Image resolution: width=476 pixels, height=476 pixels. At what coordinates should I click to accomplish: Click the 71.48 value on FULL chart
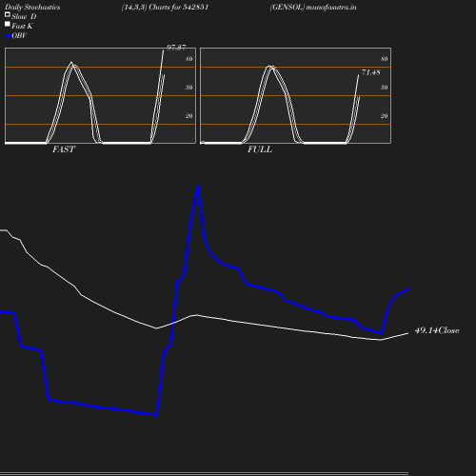pyautogui.click(x=371, y=72)
